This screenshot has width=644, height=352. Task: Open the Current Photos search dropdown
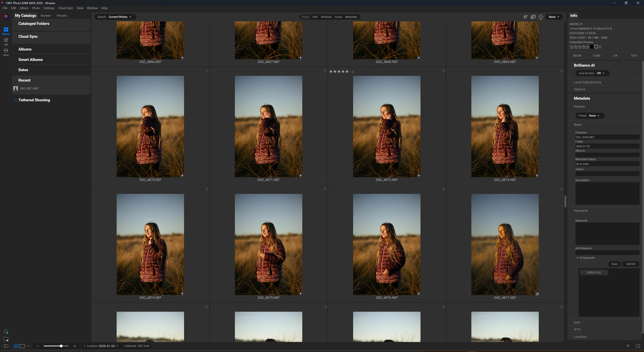tap(119, 17)
